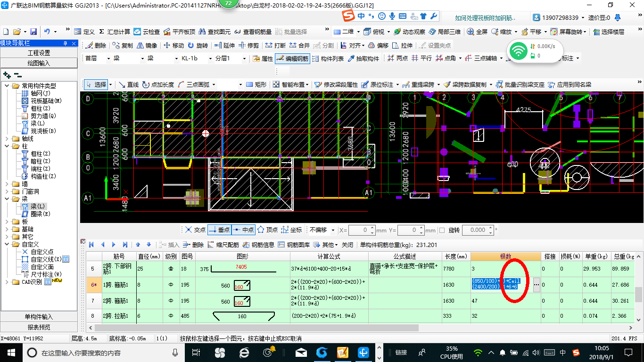
Task: Click ellipsis button in 根数 cell
Action: point(537,285)
